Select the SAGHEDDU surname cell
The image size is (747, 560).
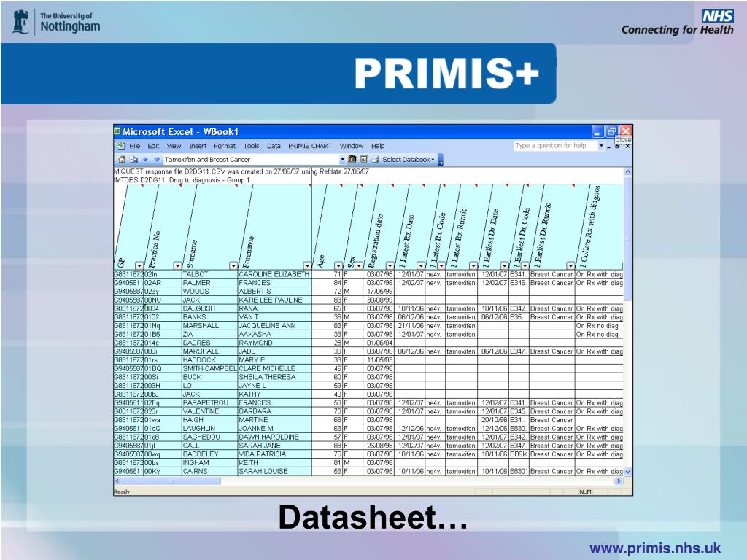click(x=209, y=437)
